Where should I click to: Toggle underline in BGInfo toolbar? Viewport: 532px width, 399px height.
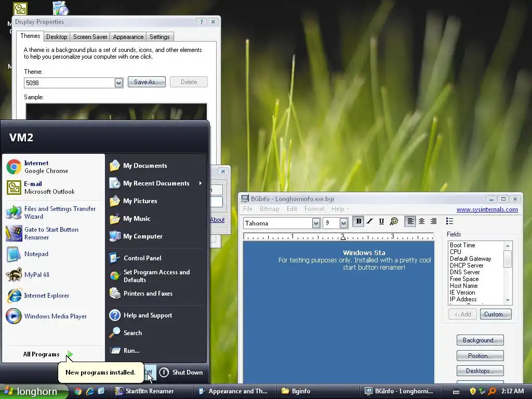pos(381,221)
